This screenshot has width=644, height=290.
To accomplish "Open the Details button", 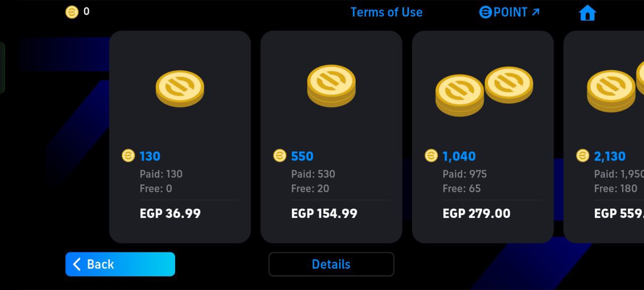I will [x=331, y=264].
